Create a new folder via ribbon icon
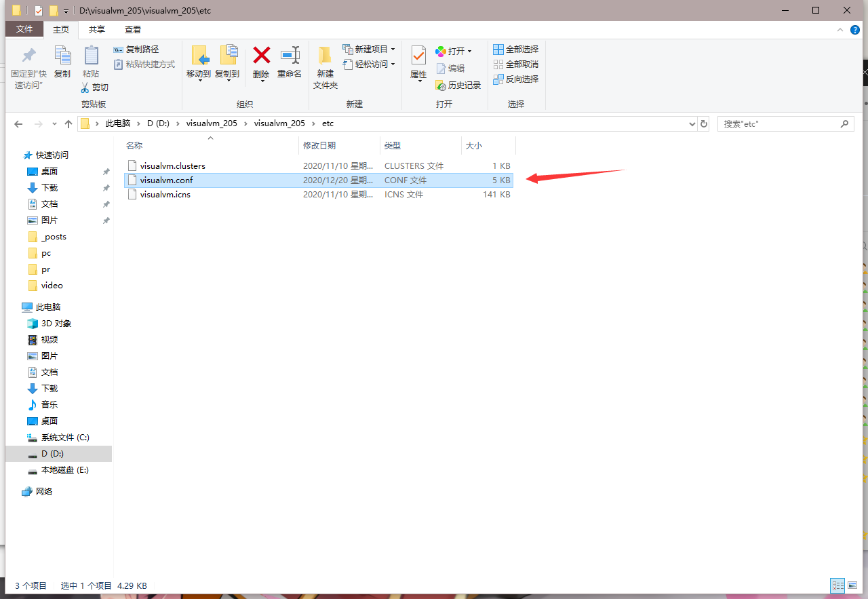868x599 pixels. [325, 56]
